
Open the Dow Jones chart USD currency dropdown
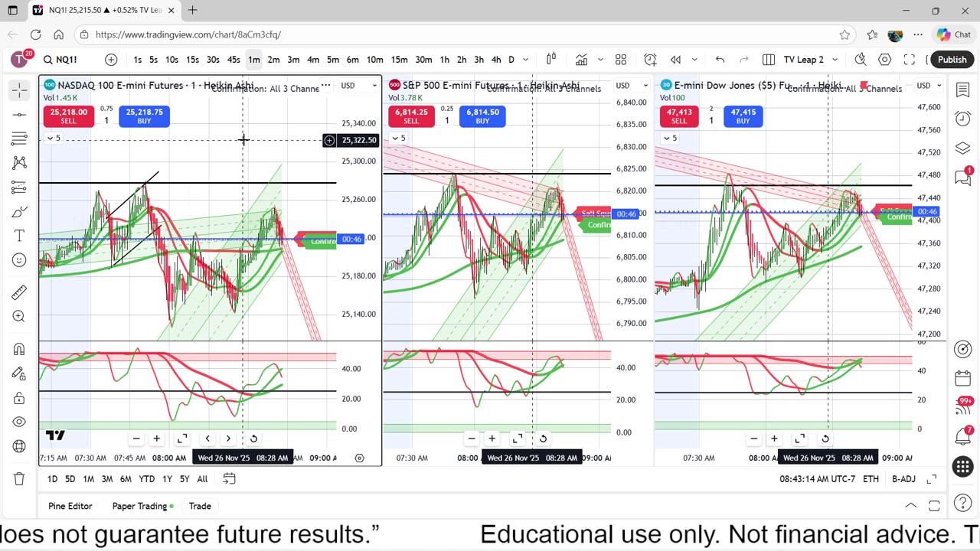929,86
